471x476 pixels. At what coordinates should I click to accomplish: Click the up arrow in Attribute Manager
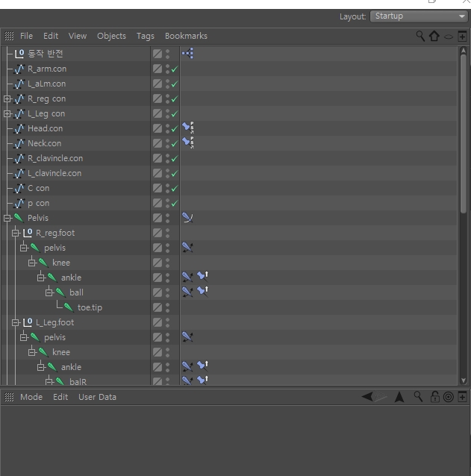399,397
